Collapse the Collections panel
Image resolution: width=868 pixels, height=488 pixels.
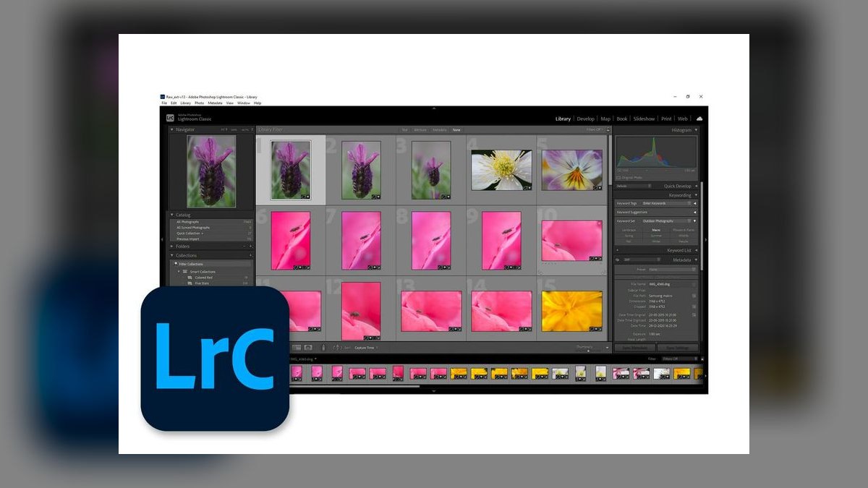point(172,255)
